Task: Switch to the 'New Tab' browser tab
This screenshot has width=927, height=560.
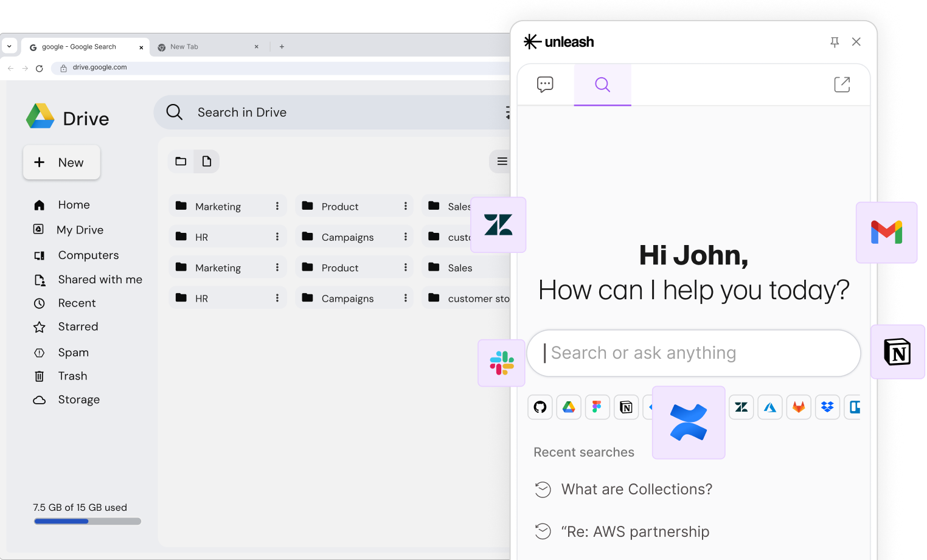Action: (x=208, y=47)
